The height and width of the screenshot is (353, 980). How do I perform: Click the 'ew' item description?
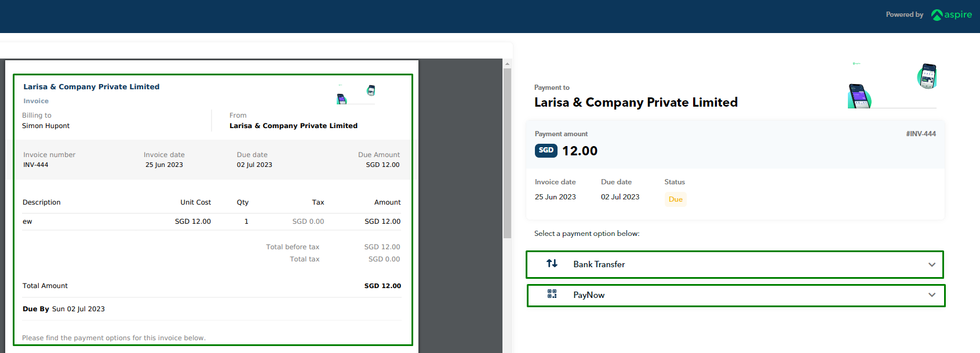pos(27,221)
